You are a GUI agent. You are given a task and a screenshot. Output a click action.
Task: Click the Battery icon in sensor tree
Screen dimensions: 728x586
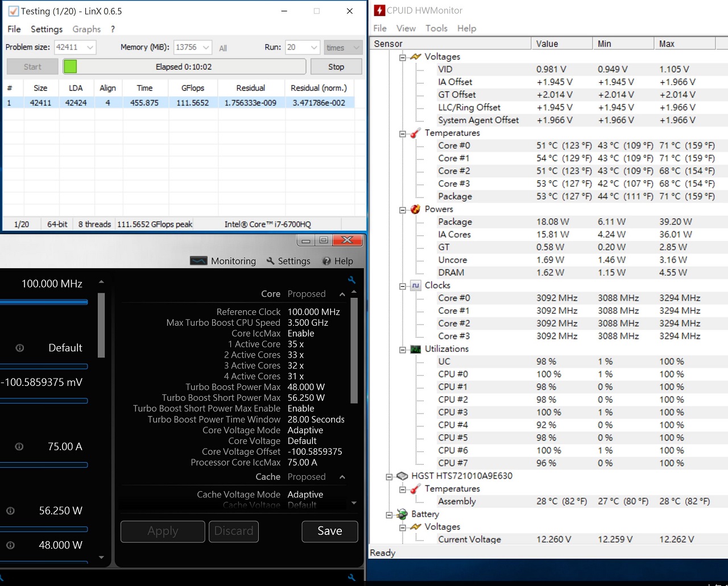pyautogui.click(x=402, y=514)
